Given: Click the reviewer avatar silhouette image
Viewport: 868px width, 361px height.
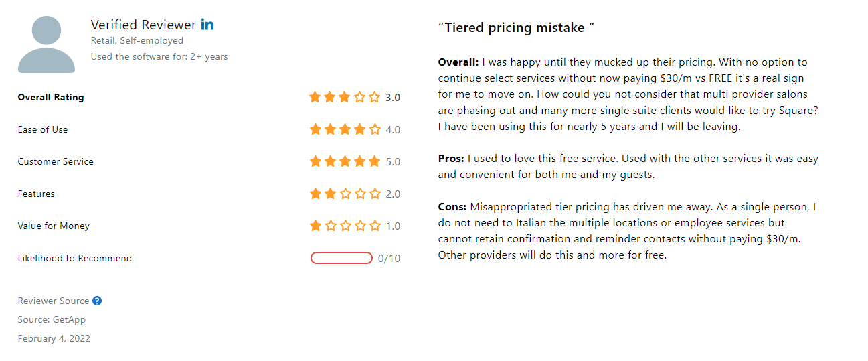Looking at the screenshot, I should pyautogui.click(x=46, y=44).
